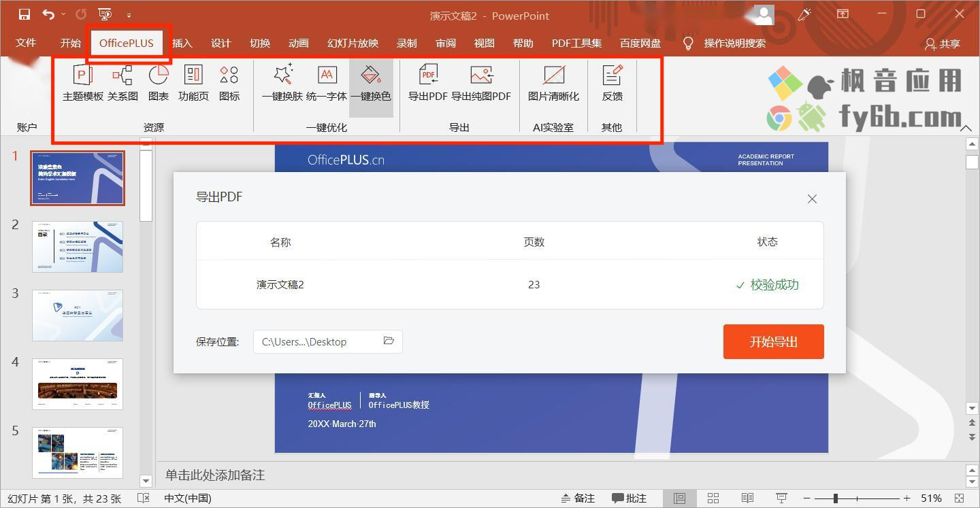Screen dimensions: 980x508
Task: Open 图片清晰化 image sharpening tool
Action: [553, 83]
